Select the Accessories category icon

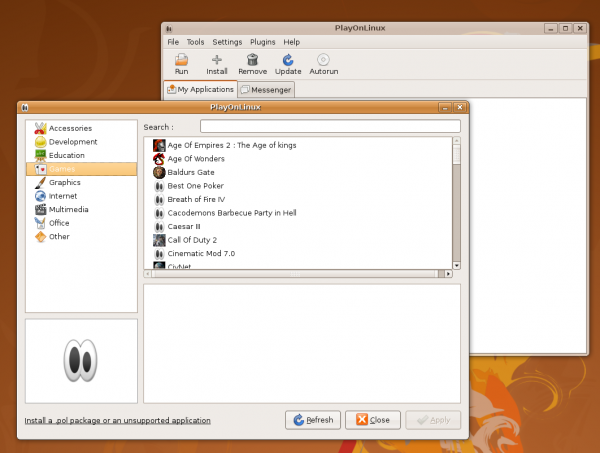[x=40, y=128]
